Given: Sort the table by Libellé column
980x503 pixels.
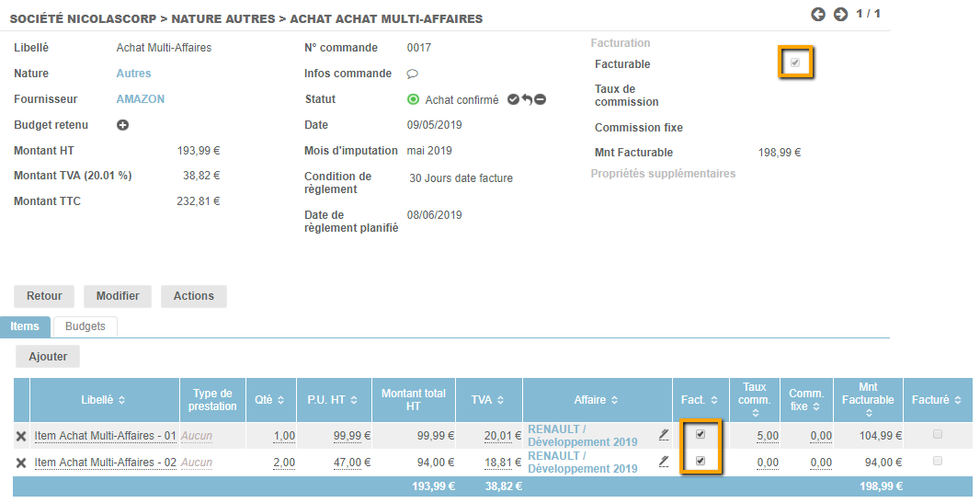Looking at the screenshot, I should tap(103, 401).
